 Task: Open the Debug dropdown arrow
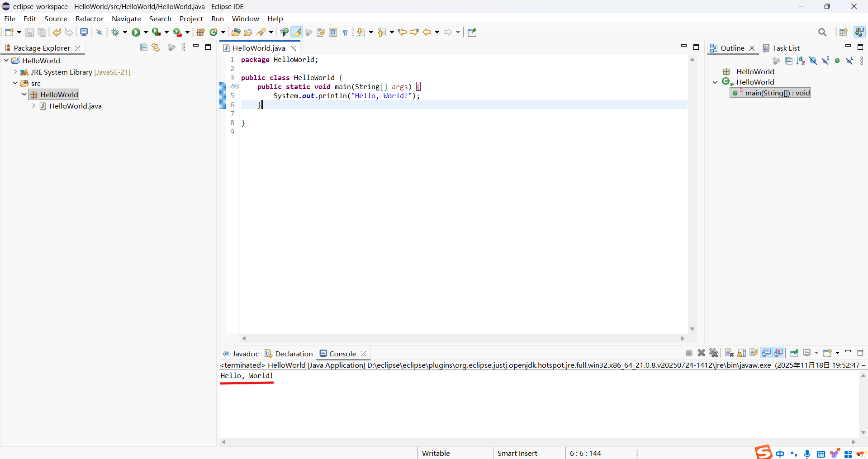[x=125, y=32]
